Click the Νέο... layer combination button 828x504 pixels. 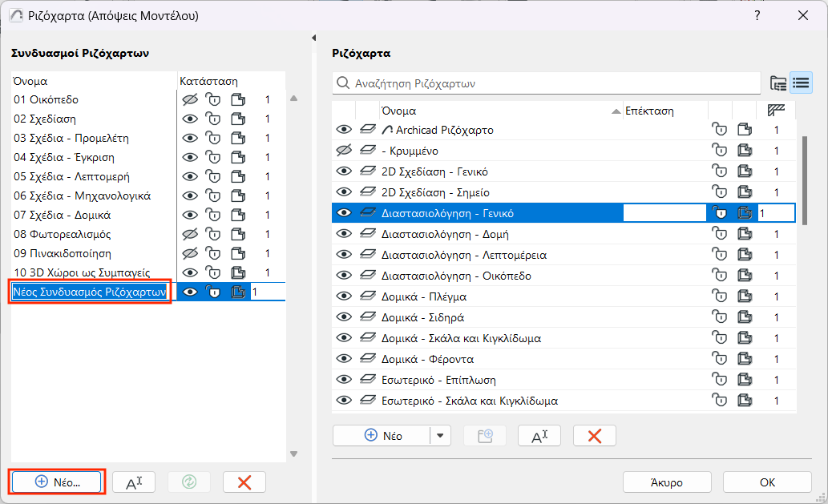[57, 482]
